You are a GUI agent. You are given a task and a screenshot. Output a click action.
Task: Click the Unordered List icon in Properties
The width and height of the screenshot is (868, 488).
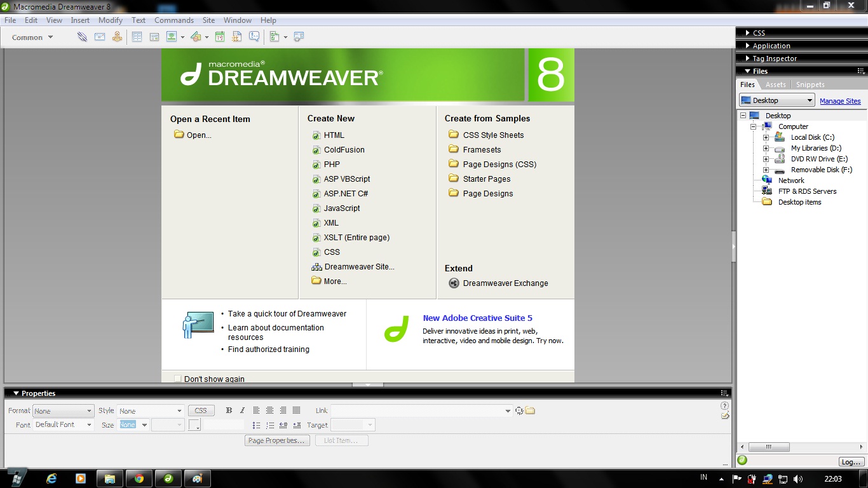pyautogui.click(x=257, y=425)
